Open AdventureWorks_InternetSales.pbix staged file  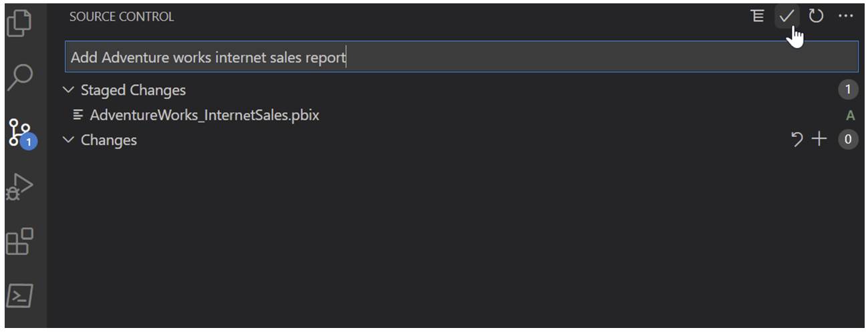pos(204,115)
